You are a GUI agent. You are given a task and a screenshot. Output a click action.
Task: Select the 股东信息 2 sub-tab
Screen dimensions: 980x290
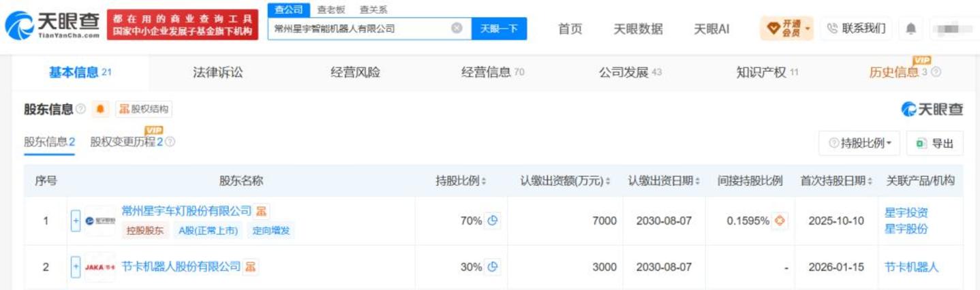[49, 142]
